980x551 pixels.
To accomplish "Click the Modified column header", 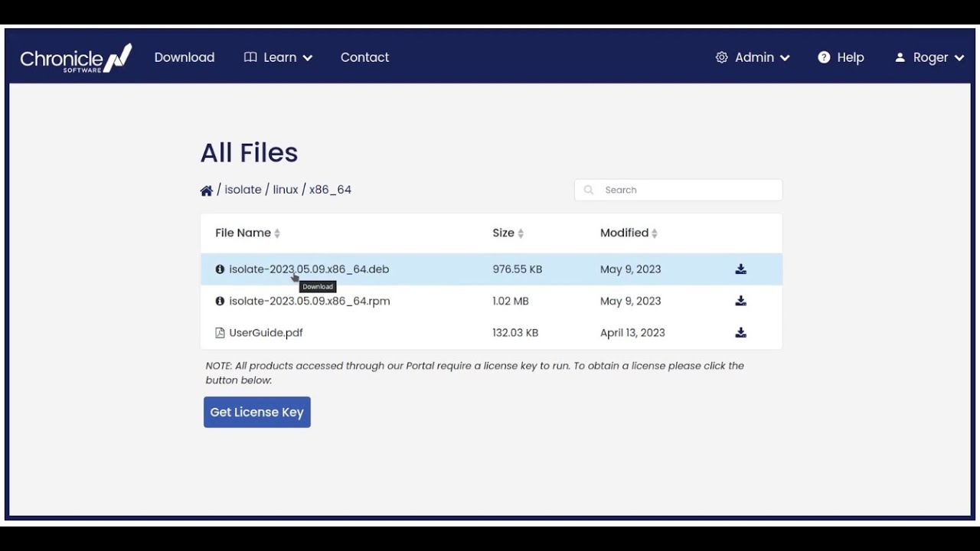I will [x=624, y=233].
